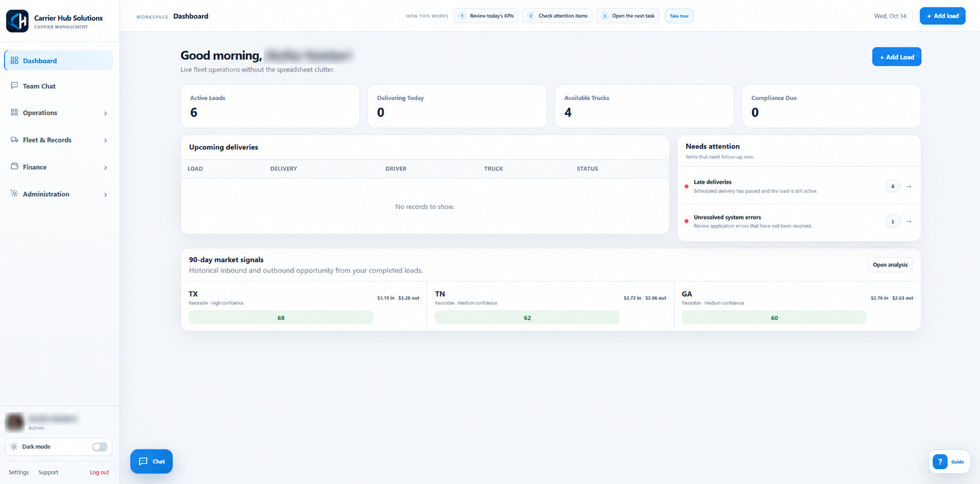The image size is (980, 484).
Task: Click the Dashboard grid icon in sidebar
Action: tap(14, 60)
